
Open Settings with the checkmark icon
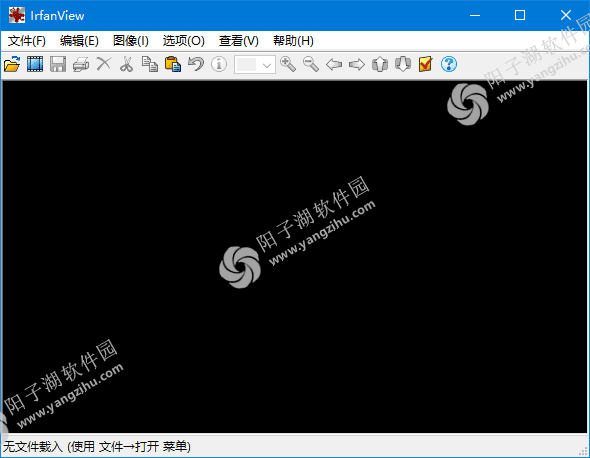click(426, 64)
